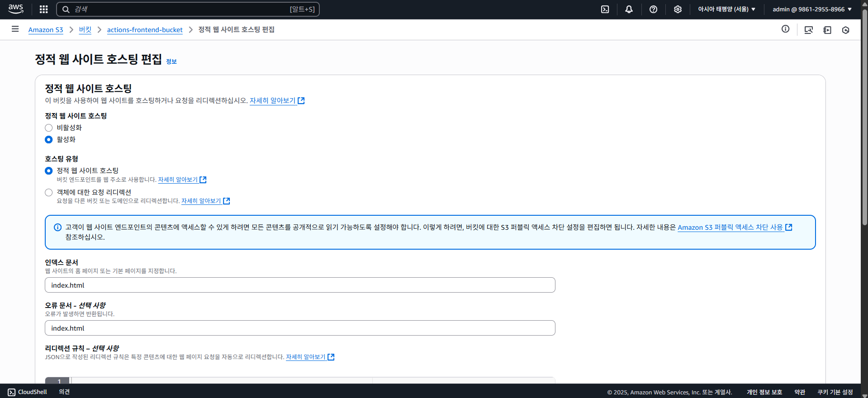The width and height of the screenshot is (868, 398).
Task: Click info circle icon in blue alert box
Action: coord(57,227)
